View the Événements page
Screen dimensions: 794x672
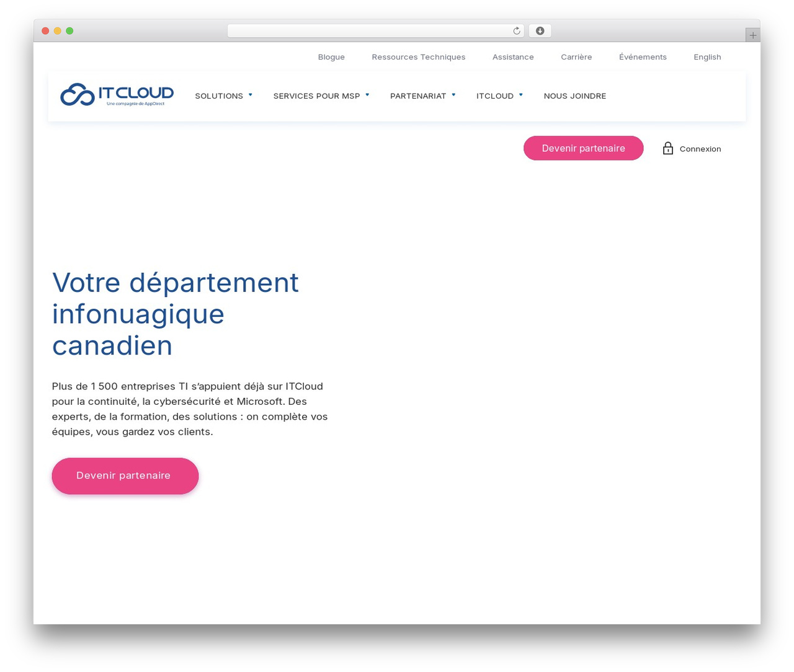click(643, 57)
